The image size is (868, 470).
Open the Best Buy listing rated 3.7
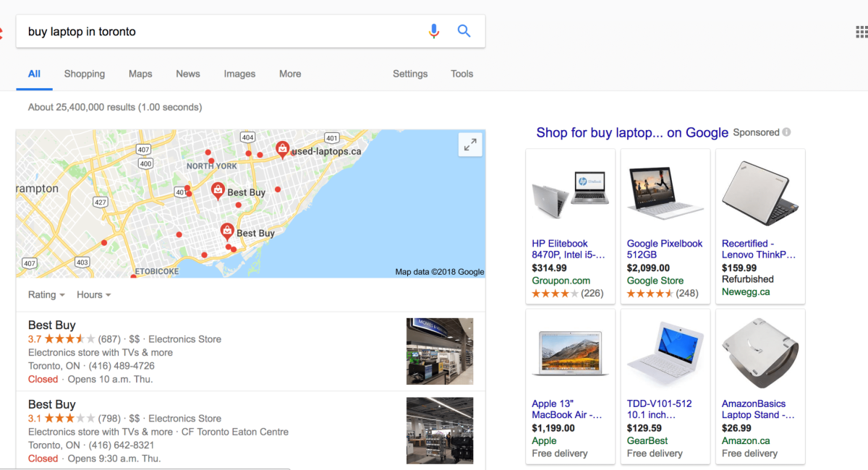51,325
